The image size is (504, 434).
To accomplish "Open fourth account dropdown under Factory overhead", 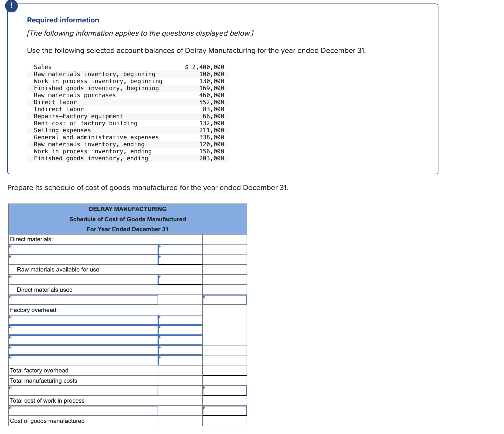I will pyautogui.click(x=83, y=350).
